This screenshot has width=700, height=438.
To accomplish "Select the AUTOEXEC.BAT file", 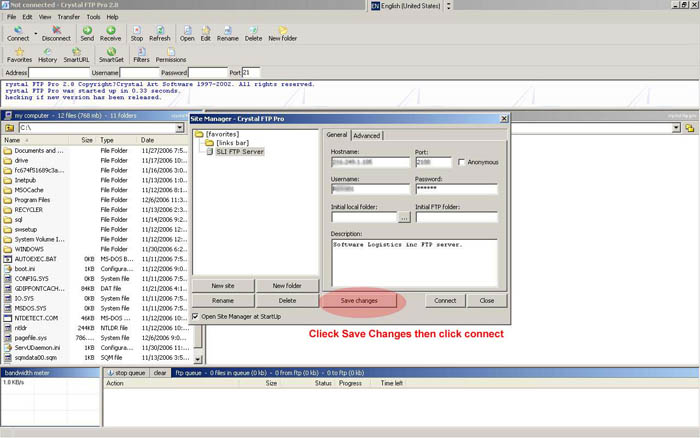I will pyautogui.click(x=36, y=259).
